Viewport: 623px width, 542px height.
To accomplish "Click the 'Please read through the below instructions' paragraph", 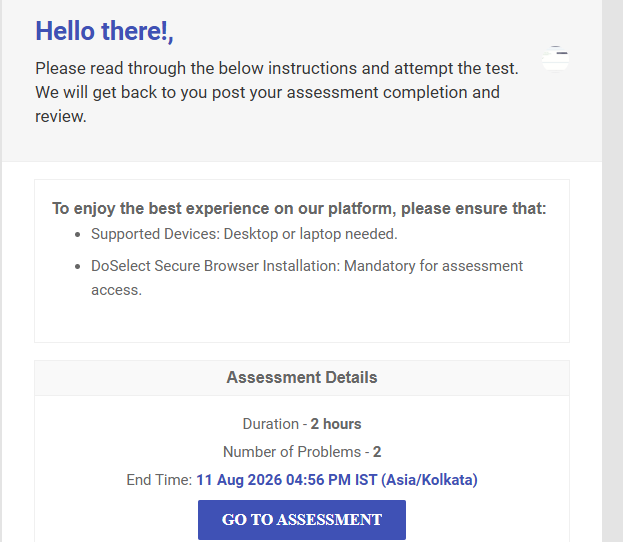I will (x=277, y=92).
